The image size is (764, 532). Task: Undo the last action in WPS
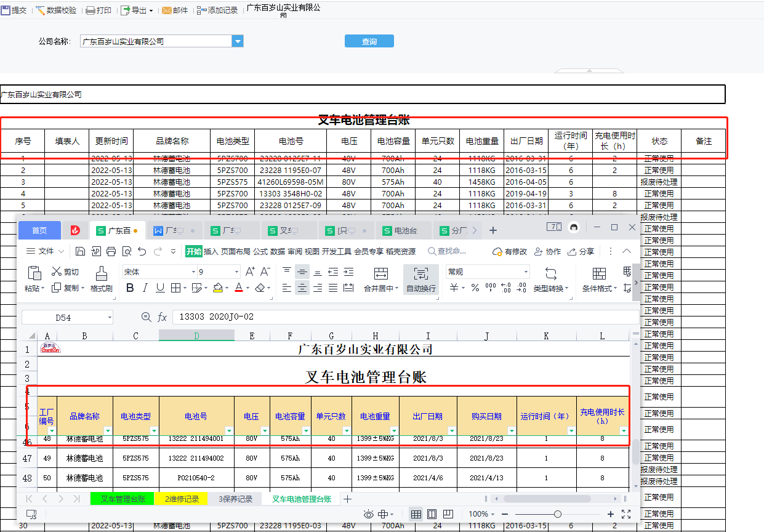(x=142, y=251)
